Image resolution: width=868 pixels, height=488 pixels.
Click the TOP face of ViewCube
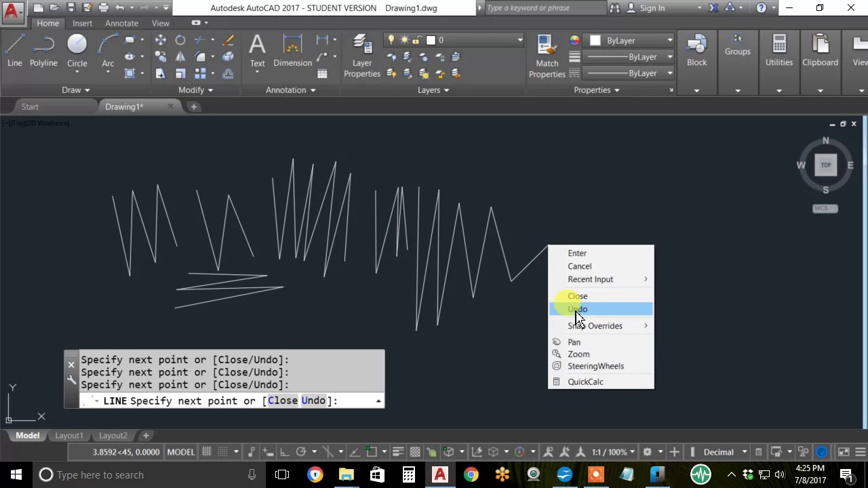(825, 165)
